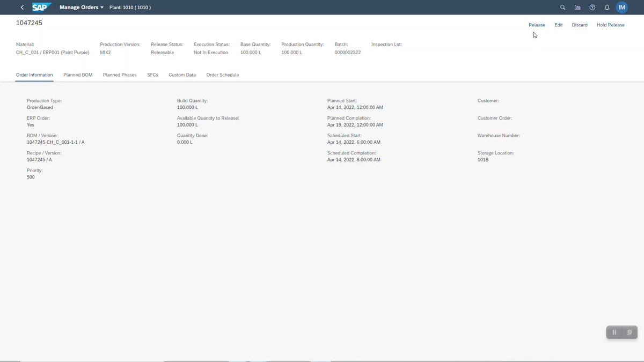644x362 pixels.
Task: Open the IM user profile avatar
Action: [x=622, y=8]
